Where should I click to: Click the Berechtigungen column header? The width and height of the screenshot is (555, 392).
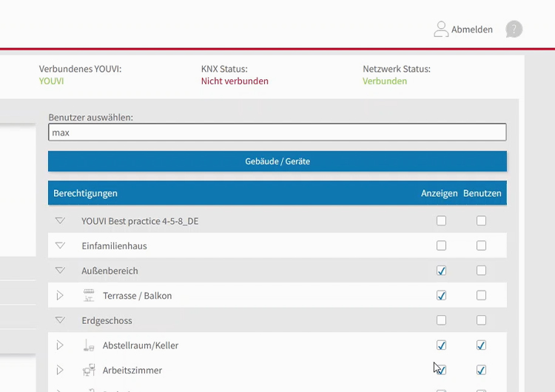click(x=85, y=194)
